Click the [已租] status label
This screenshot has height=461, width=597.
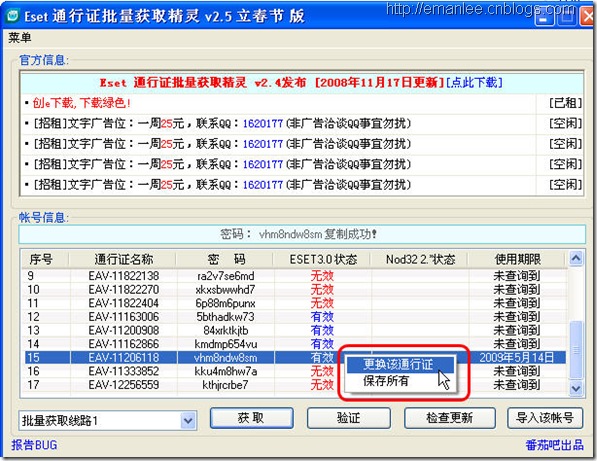click(x=565, y=103)
